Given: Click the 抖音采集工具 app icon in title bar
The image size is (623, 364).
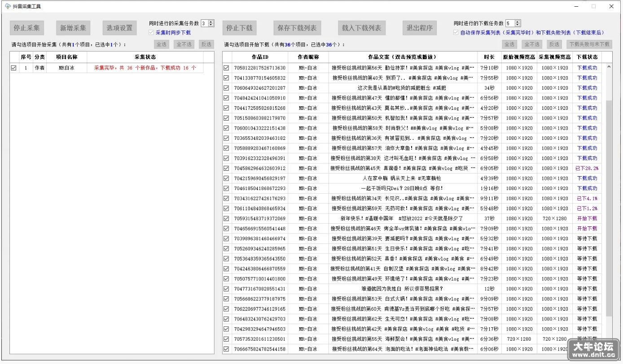Looking at the screenshot, I should point(8,6).
